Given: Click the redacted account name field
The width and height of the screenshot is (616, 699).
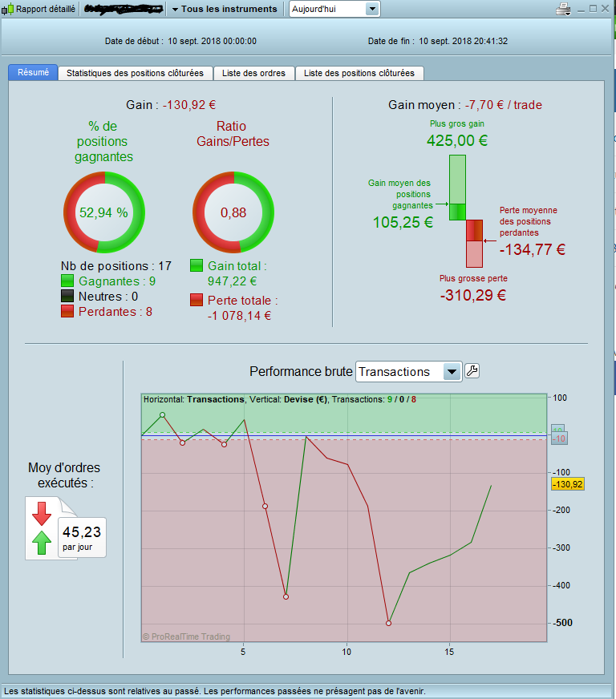Looking at the screenshot, I should point(124,9).
